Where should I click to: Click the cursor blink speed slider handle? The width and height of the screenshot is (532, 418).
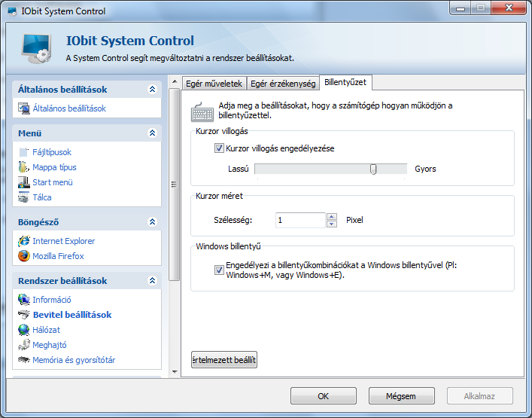pyautogui.click(x=373, y=169)
